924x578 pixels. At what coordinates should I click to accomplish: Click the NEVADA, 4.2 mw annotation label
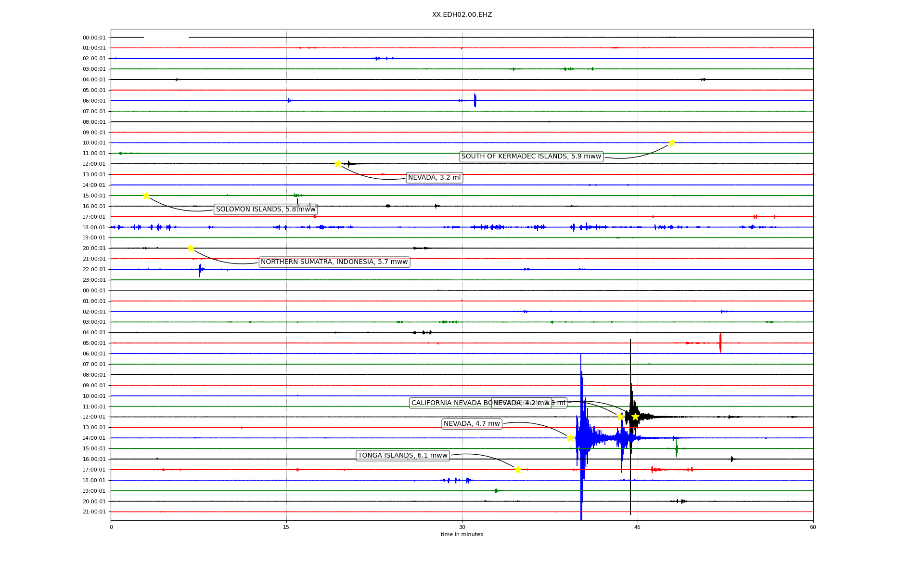(522, 403)
